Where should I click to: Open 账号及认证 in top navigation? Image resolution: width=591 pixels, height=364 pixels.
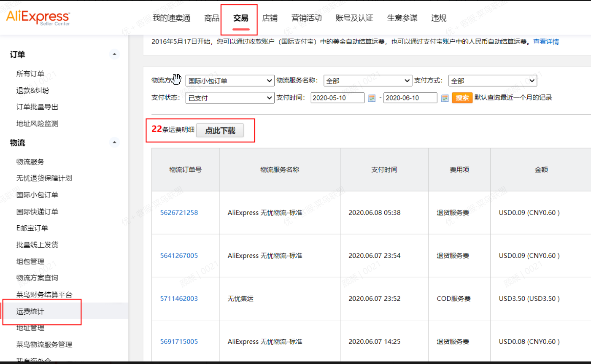pos(354,18)
